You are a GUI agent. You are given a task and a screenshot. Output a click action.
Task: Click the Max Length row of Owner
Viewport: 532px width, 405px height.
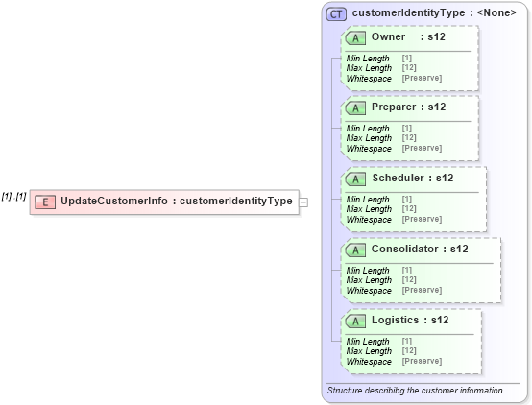[x=381, y=68]
